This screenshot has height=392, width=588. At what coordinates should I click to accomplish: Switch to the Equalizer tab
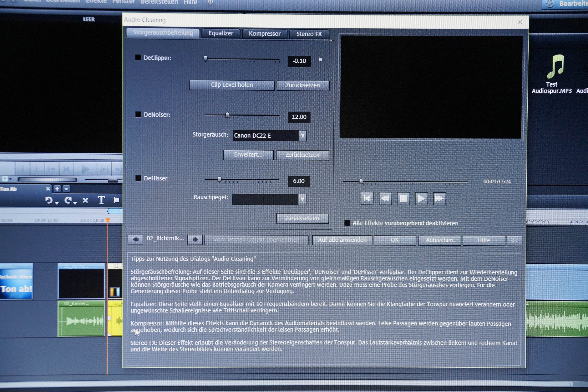[221, 34]
